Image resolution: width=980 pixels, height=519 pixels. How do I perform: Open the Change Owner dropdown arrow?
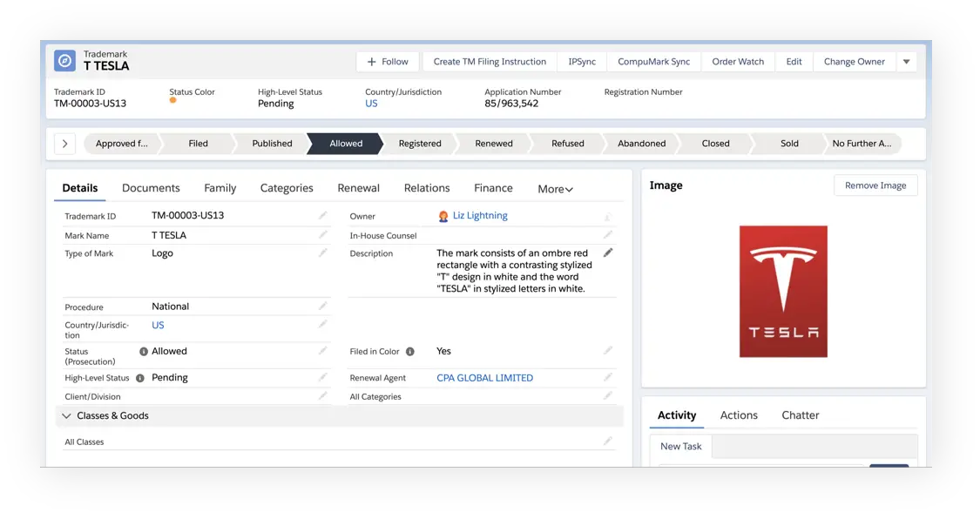point(906,61)
